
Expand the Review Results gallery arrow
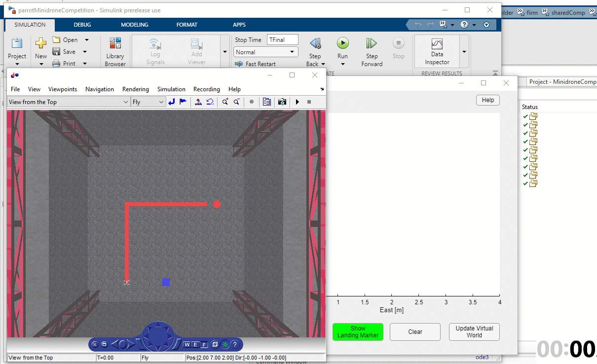click(464, 51)
